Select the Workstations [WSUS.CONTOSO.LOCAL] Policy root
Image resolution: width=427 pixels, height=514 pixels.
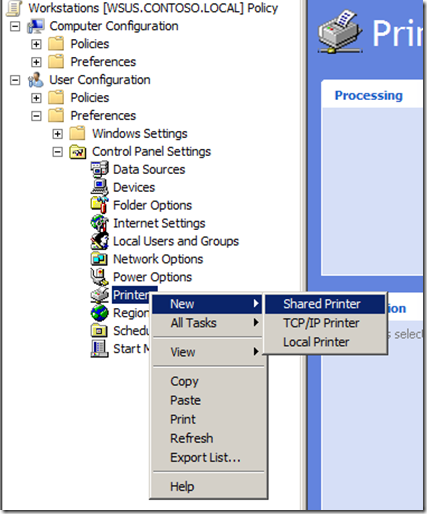pos(153,8)
